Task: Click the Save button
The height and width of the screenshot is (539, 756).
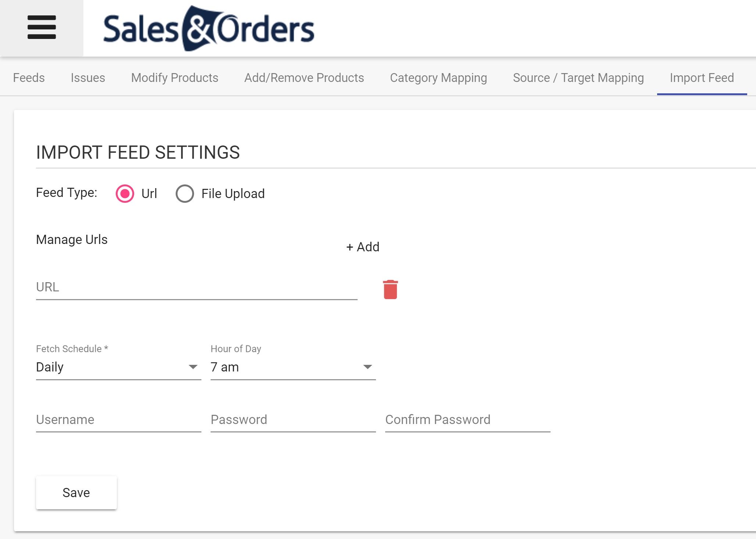Action: [x=76, y=492]
